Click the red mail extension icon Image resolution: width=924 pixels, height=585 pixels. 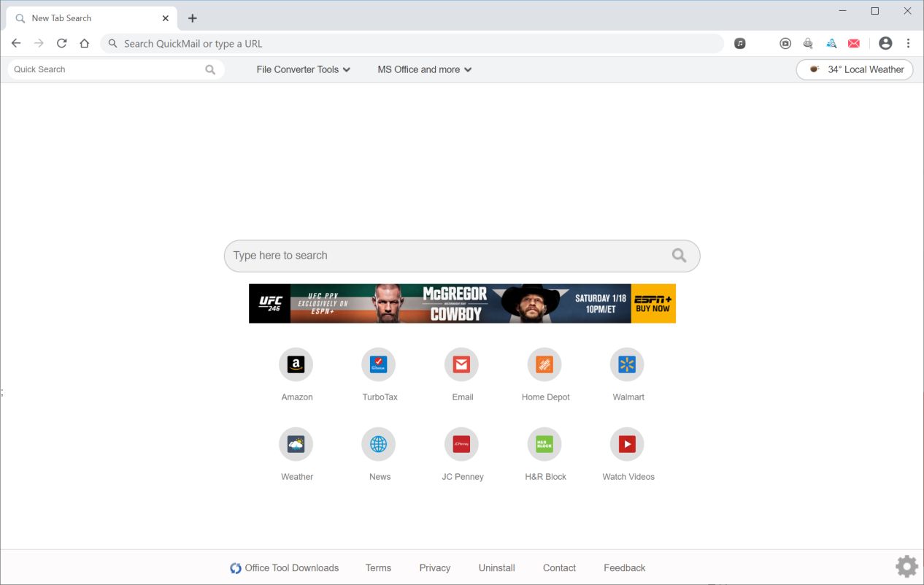tap(854, 44)
